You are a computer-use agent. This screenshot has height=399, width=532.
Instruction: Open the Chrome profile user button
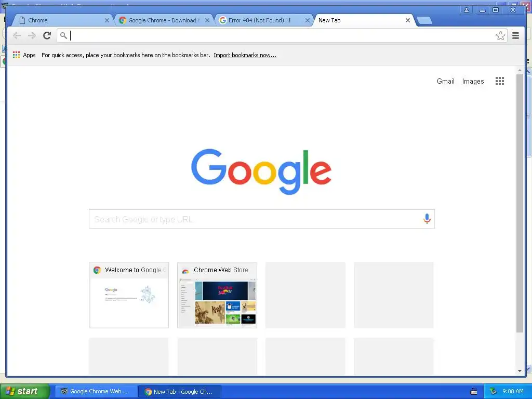point(467,10)
